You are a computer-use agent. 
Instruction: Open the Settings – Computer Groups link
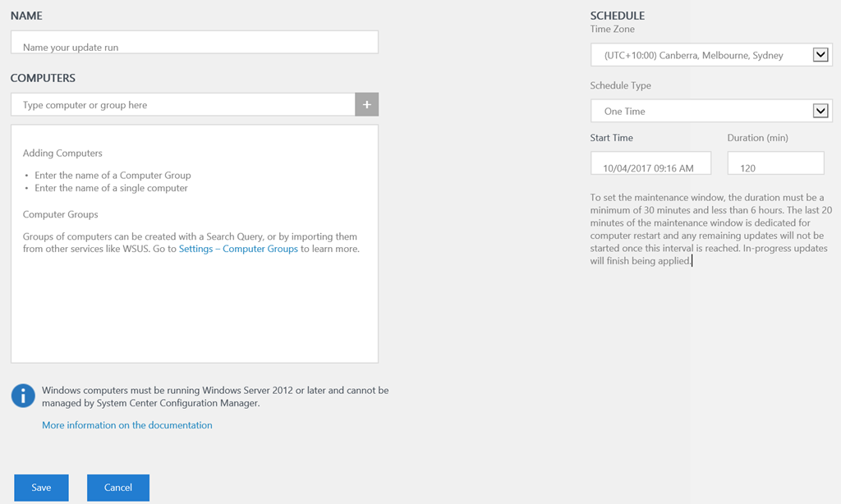pos(238,249)
